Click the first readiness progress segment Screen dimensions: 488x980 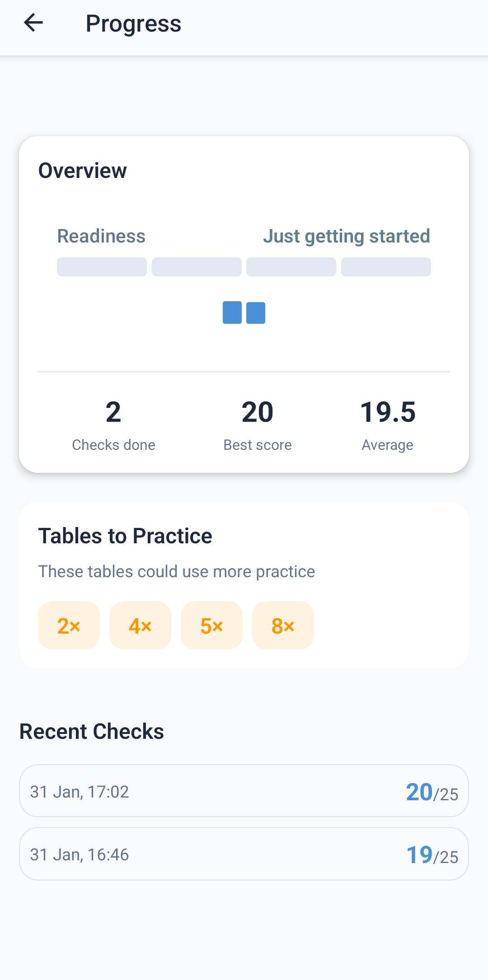click(x=101, y=267)
